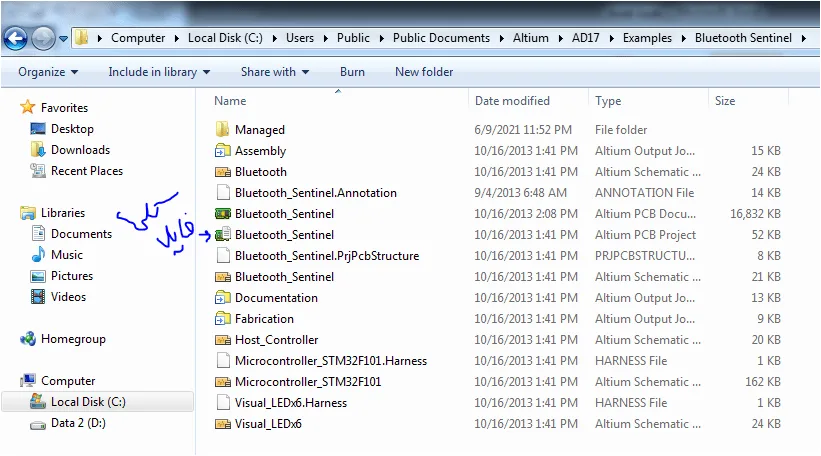Expand the arrow after Computer breadcrumb

pos(176,38)
